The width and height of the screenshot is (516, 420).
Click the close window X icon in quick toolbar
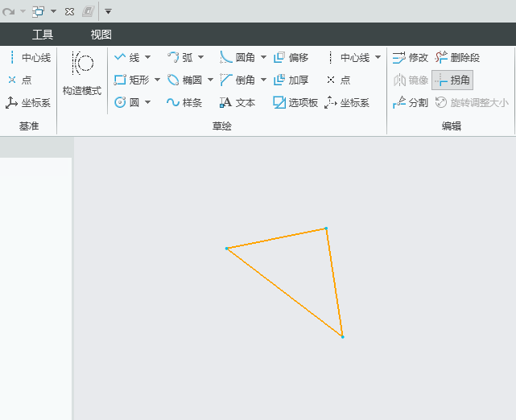tap(69, 12)
